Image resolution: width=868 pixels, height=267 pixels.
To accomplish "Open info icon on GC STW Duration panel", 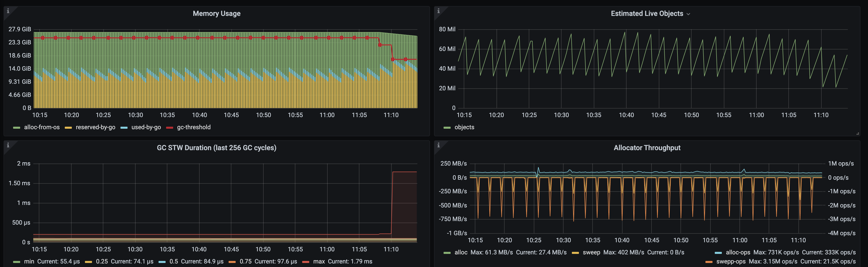I will click(x=8, y=145).
